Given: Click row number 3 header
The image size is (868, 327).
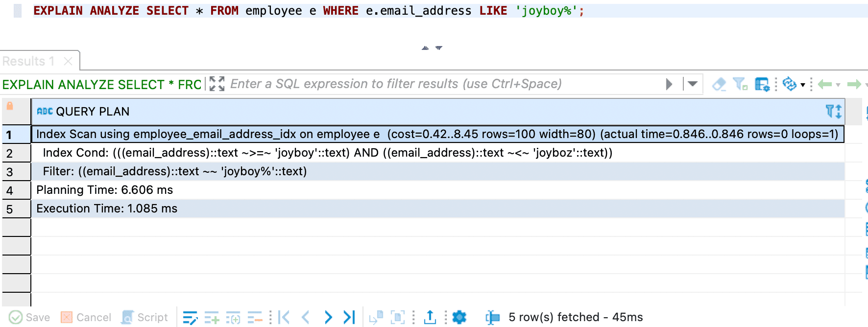Looking at the screenshot, I should point(16,172).
